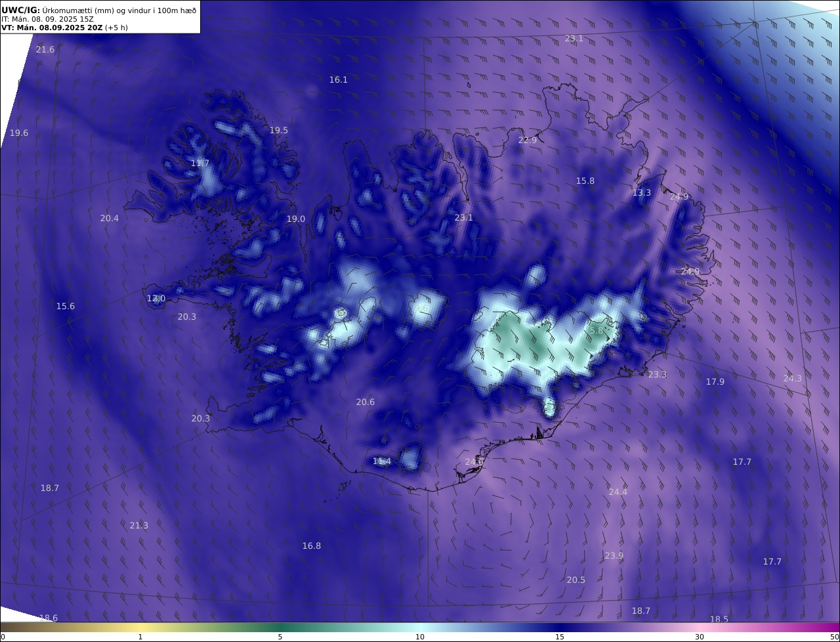Click the 11.4 value label
This screenshot has height=642, width=840.
click(x=382, y=462)
